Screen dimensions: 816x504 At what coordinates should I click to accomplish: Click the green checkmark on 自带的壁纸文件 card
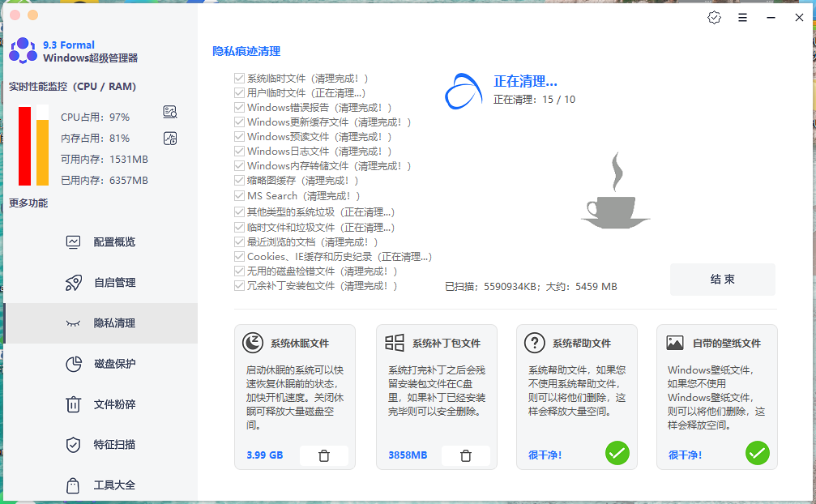tap(757, 454)
